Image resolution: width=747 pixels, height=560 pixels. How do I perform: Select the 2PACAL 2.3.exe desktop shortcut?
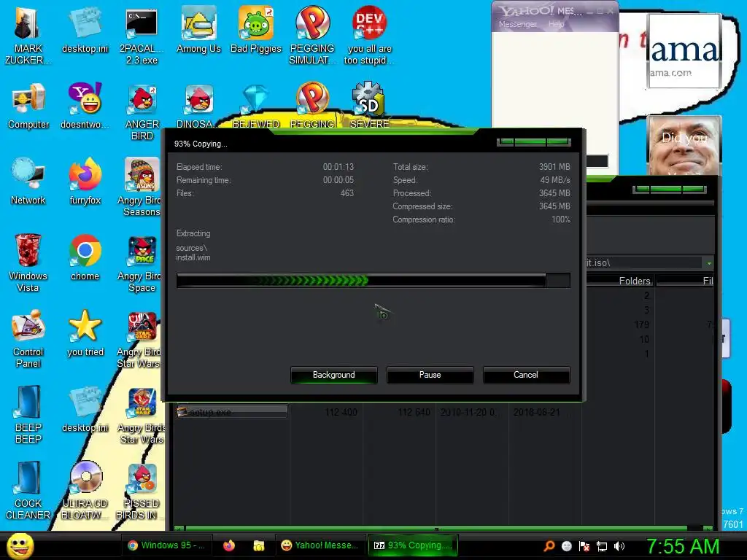(x=142, y=36)
